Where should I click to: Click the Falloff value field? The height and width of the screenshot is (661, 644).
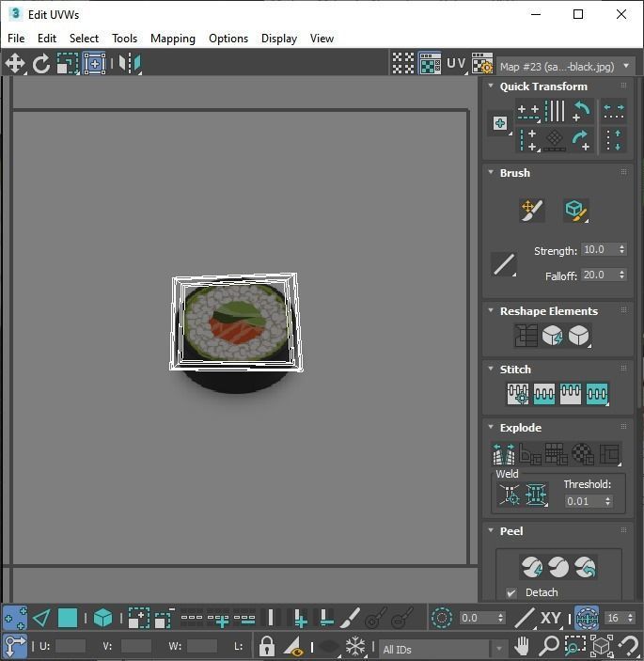(599, 275)
